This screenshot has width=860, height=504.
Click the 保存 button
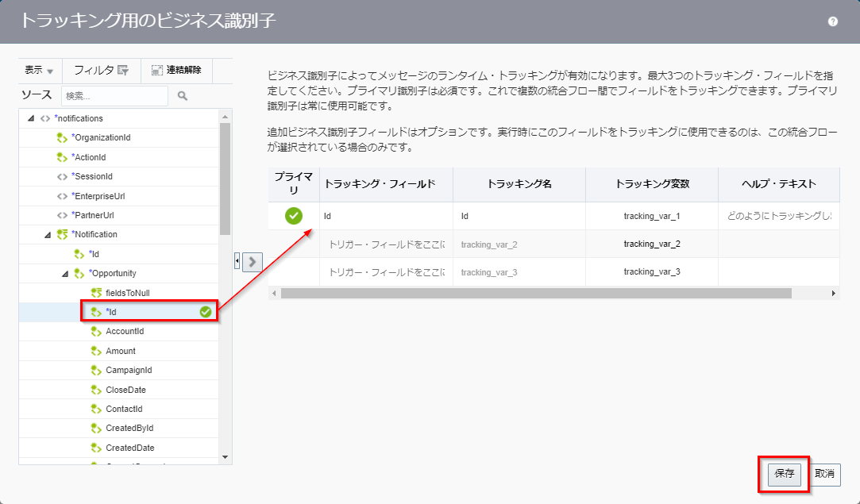pyautogui.click(x=784, y=474)
